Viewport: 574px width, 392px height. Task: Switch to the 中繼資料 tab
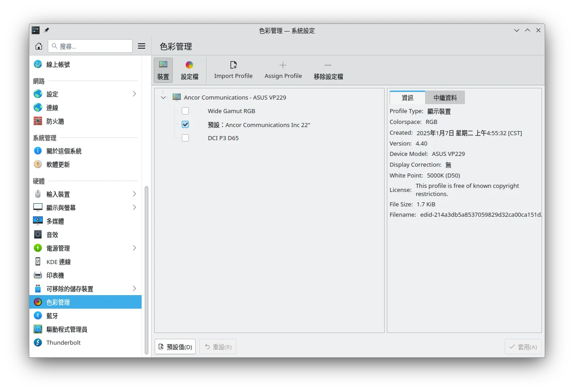[445, 98]
